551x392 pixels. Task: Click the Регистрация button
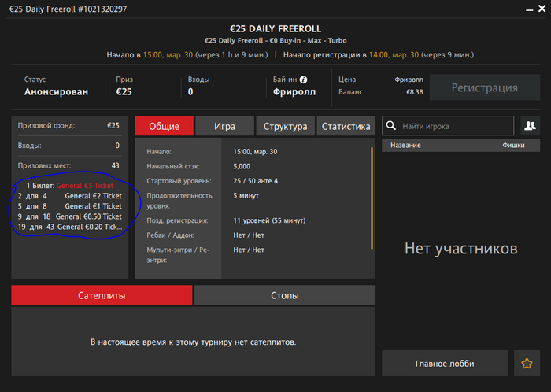coord(485,87)
